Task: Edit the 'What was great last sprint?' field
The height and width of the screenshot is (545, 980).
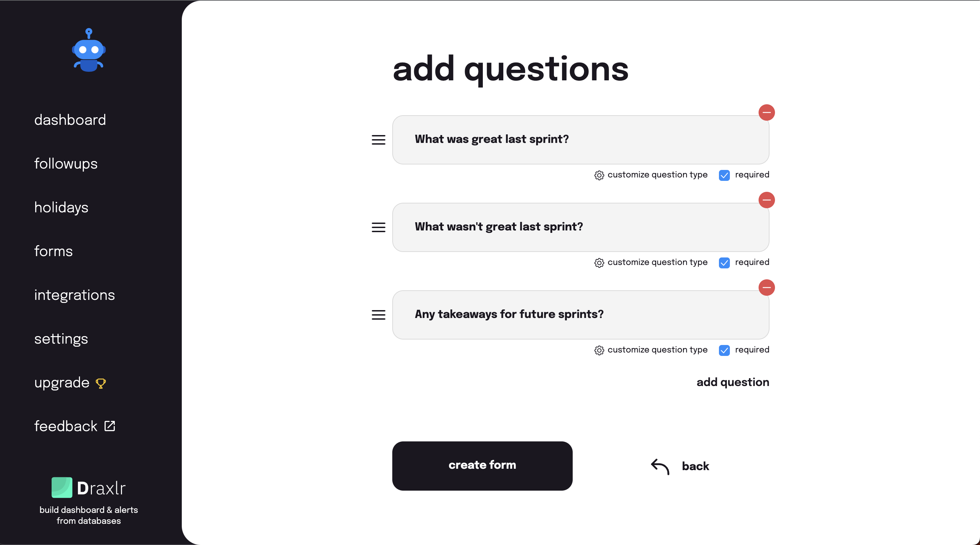Action: tap(580, 140)
